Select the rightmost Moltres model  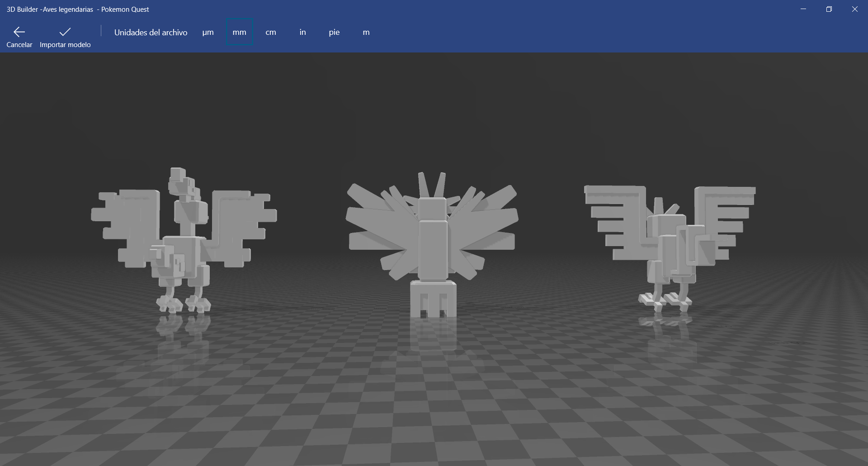669,240
